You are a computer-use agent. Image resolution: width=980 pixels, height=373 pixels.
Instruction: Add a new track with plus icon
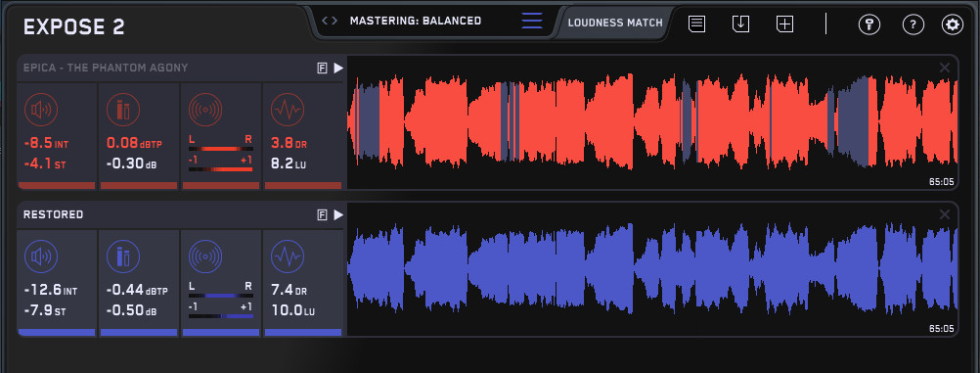point(785,23)
